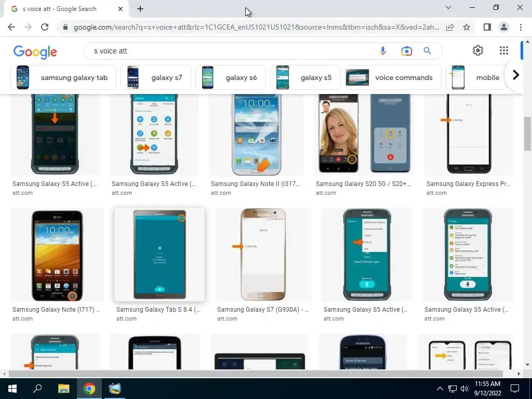Open Chrome three-dot menu
Image resolution: width=532 pixels, height=399 pixels.
[x=521, y=27]
